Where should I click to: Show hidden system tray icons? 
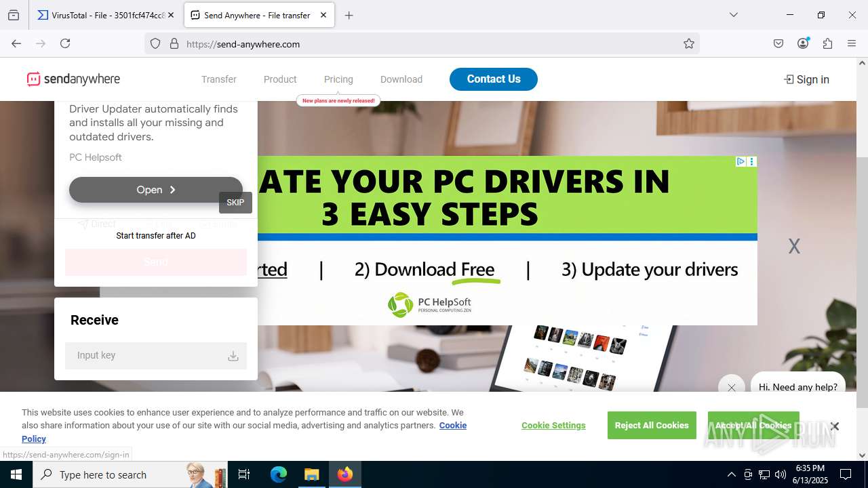coord(731,474)
